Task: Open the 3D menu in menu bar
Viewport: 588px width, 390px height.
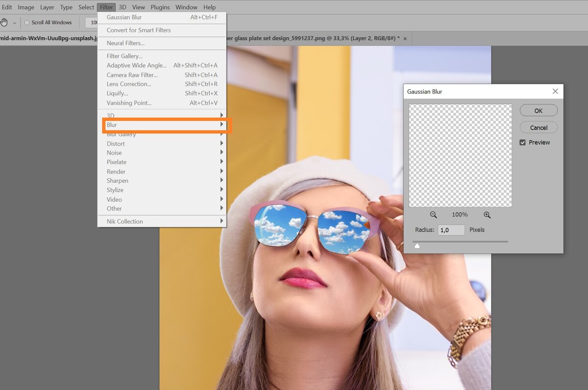Action: tap(122, 7)
